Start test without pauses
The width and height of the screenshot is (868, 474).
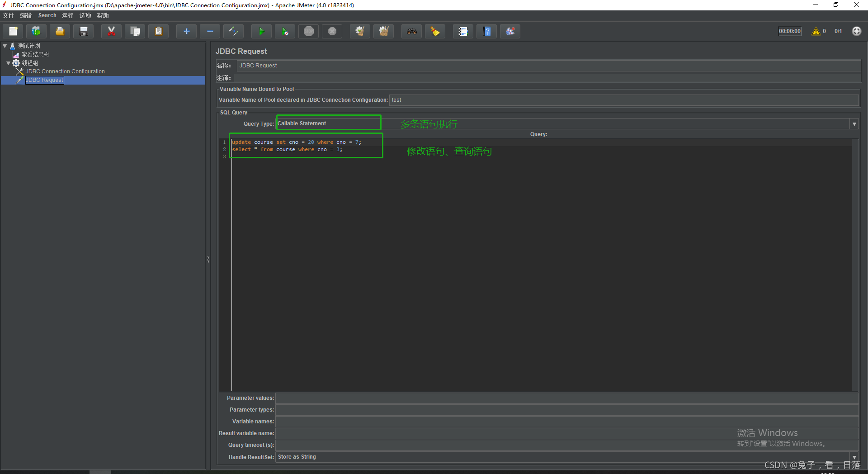pos(285,31)
